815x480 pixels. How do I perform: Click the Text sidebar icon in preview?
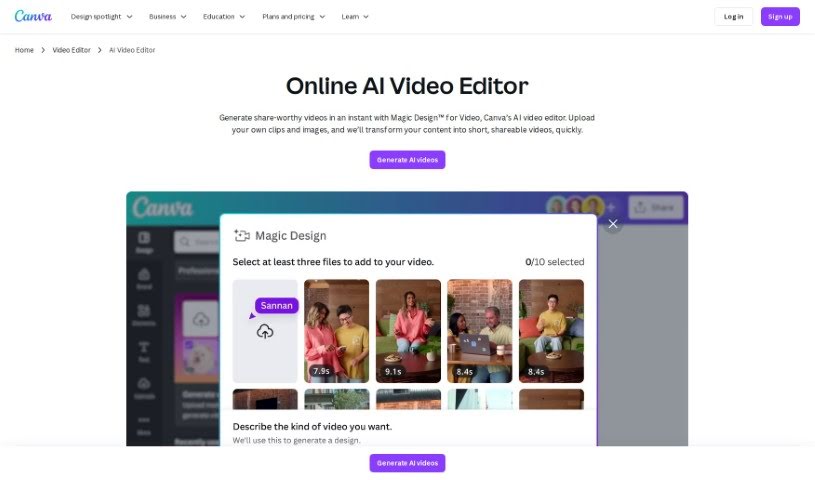tap(144, 352)
